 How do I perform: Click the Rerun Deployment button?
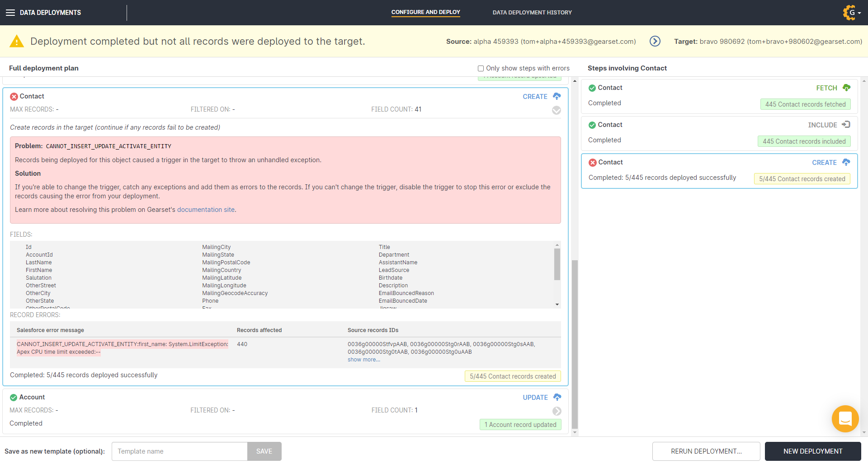coord(706,451)
